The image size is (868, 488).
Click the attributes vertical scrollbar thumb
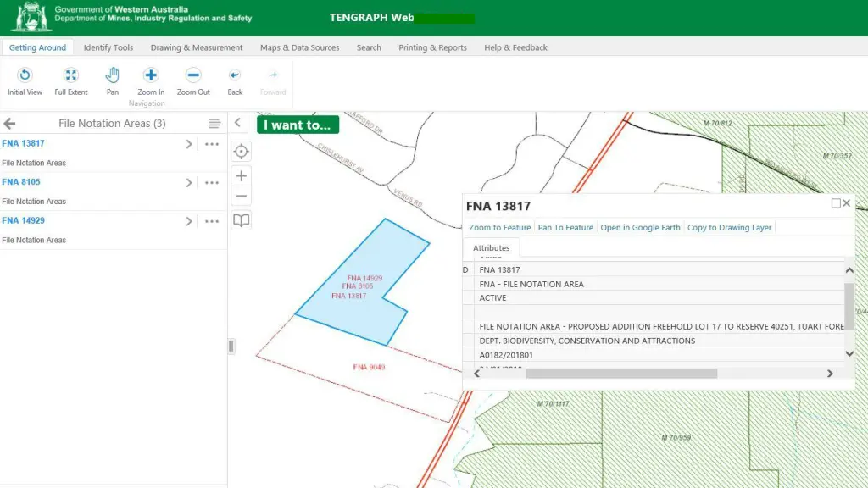pos(849,306)
